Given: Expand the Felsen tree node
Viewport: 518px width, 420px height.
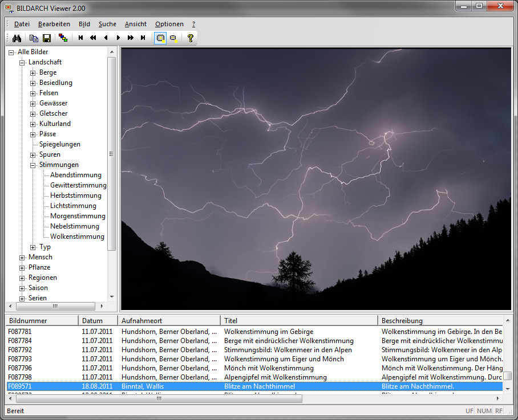Looking at the screenshot, I should (33, 93).
